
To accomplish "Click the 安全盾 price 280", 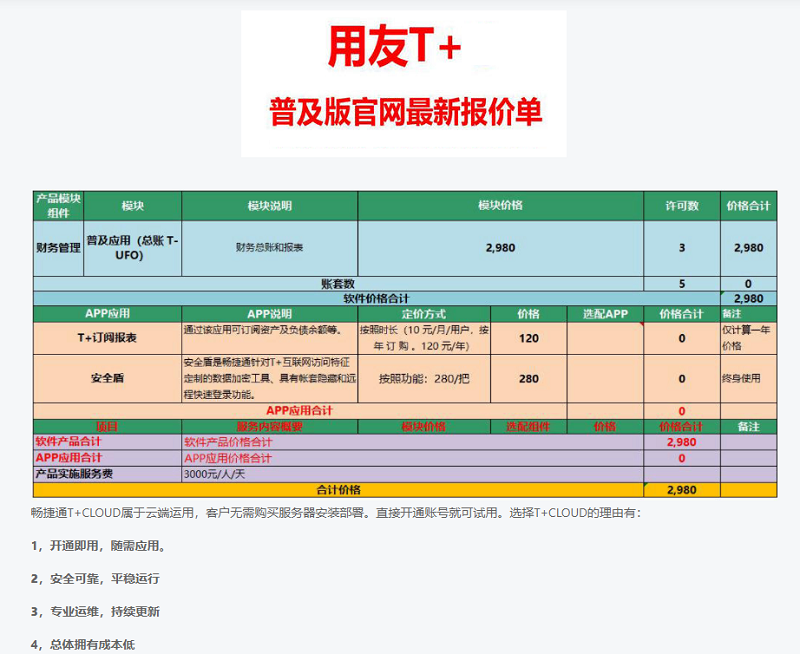I will coord(529,379).
